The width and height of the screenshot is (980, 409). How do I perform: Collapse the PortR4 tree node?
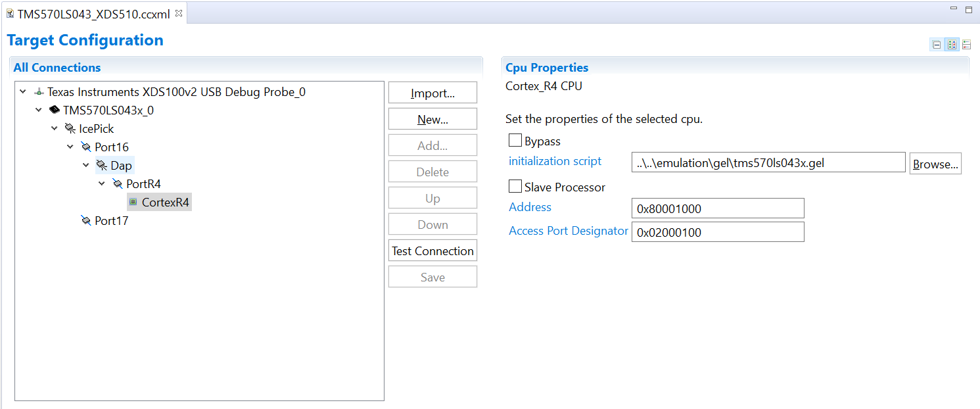(x=102, y=184)
